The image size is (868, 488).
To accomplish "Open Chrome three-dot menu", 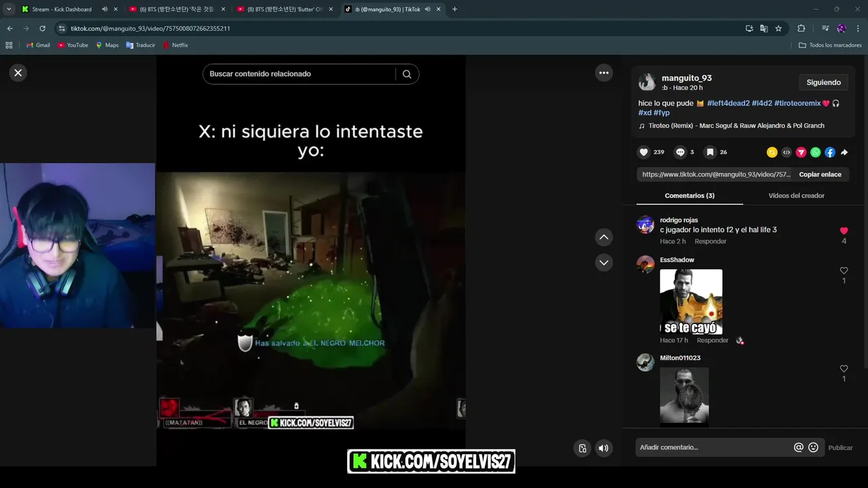I will 858,28.
